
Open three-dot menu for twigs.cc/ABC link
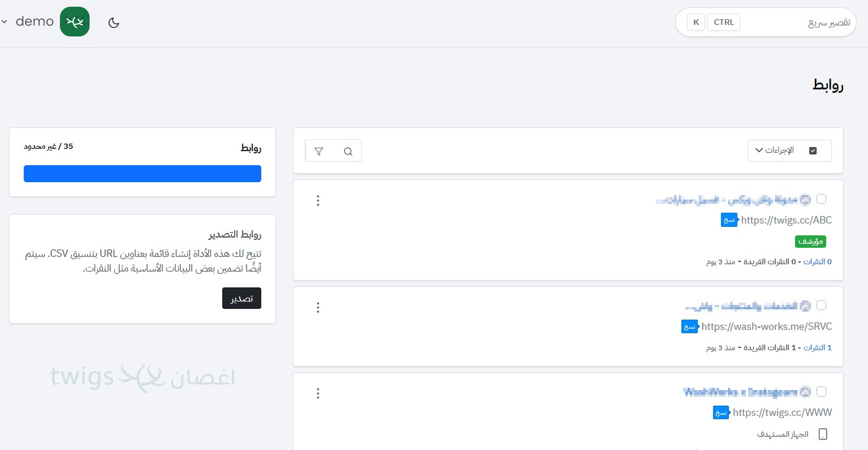point(318,201)
